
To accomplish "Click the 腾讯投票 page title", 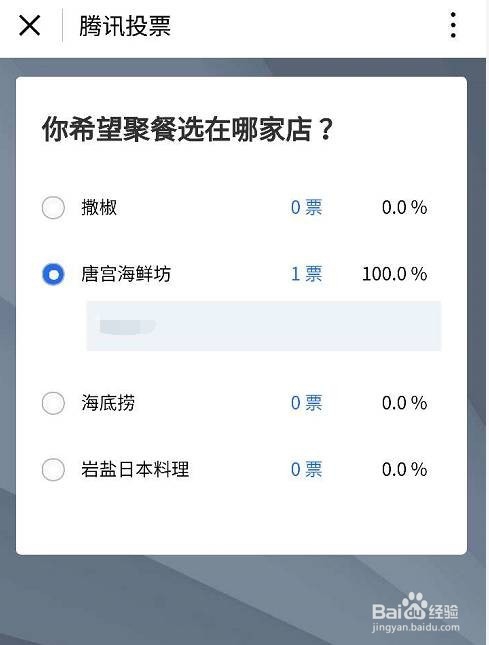I will click(125, 26).
